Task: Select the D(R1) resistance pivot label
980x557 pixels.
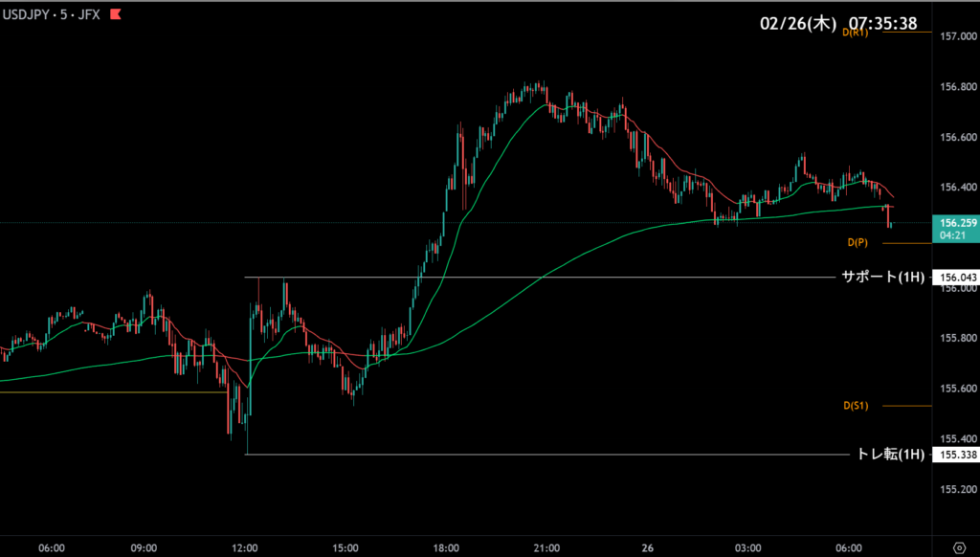Action: [x=855, y=33]
